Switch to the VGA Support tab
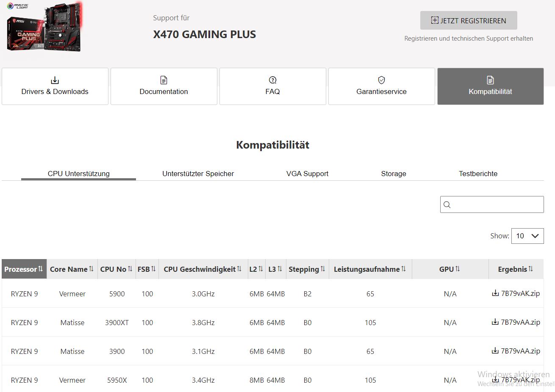Viewport: 555px width, 392px height. (307, 174)
